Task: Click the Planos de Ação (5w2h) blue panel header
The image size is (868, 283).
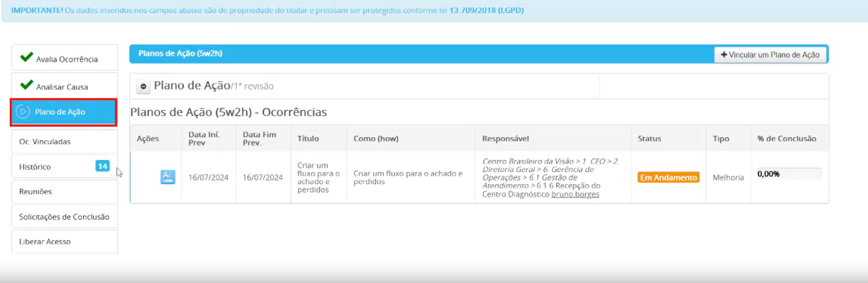Action: 180,53
